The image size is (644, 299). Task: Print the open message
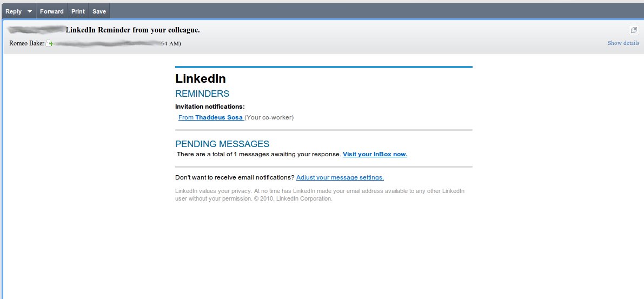[78, 11]
